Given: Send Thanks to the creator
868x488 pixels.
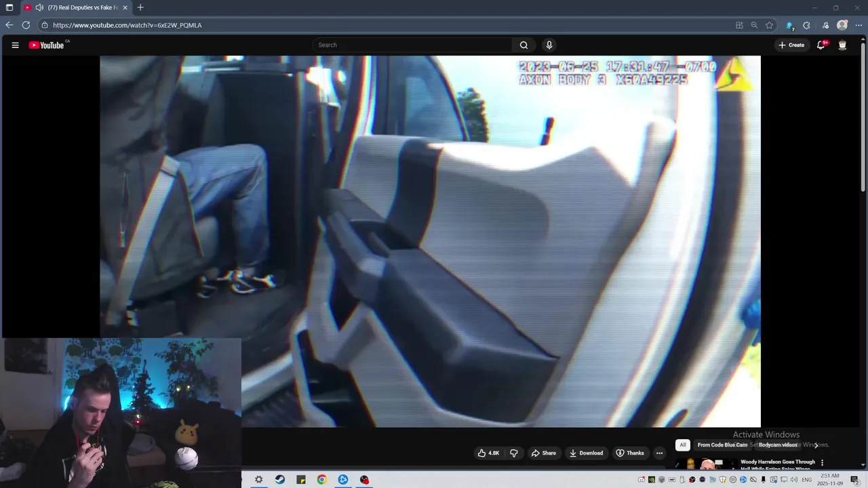Looking at the screenshot, I should 630,453.
